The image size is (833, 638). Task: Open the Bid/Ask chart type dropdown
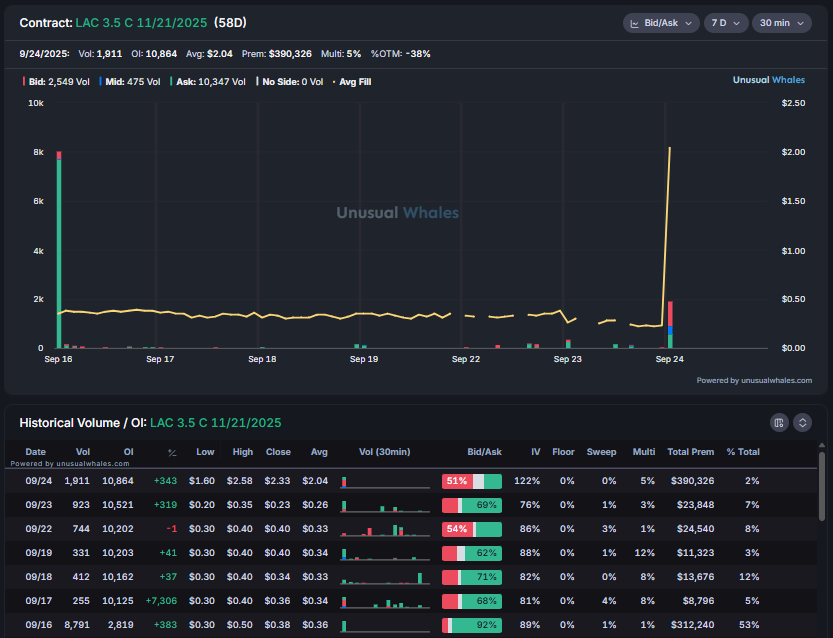tap(660, 23)
